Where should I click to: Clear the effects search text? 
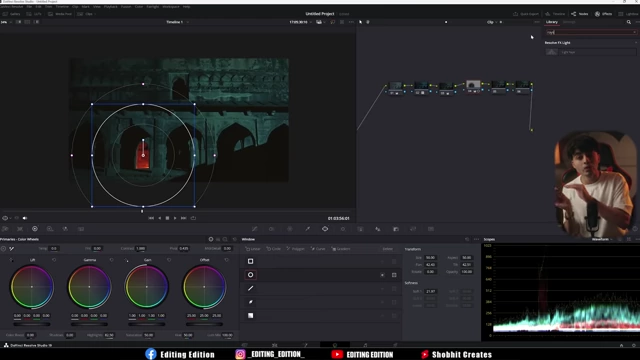634,32
